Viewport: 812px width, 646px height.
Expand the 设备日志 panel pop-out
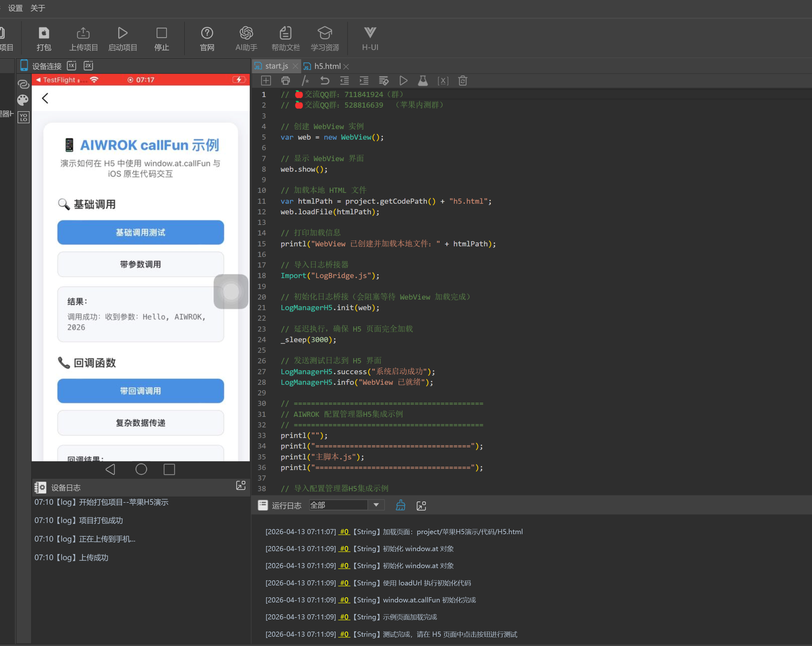click(241, 485)
